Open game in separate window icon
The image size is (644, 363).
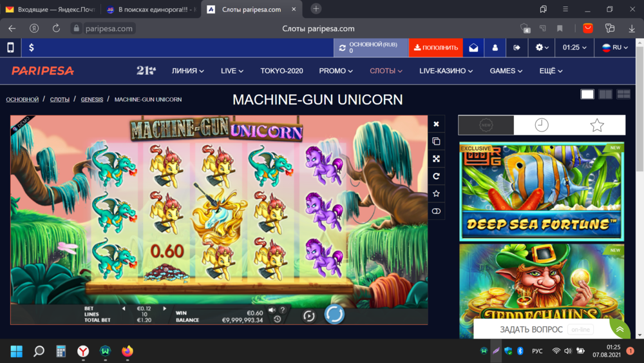click(436, 141)
